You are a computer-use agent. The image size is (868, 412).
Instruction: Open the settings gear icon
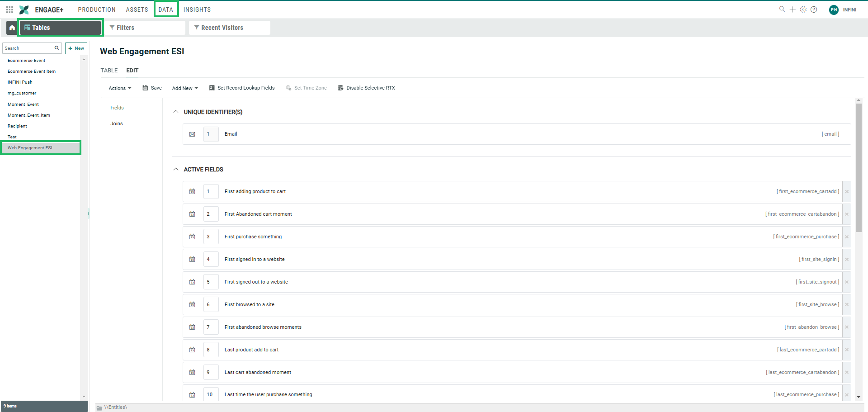click(x=803, y=9)
